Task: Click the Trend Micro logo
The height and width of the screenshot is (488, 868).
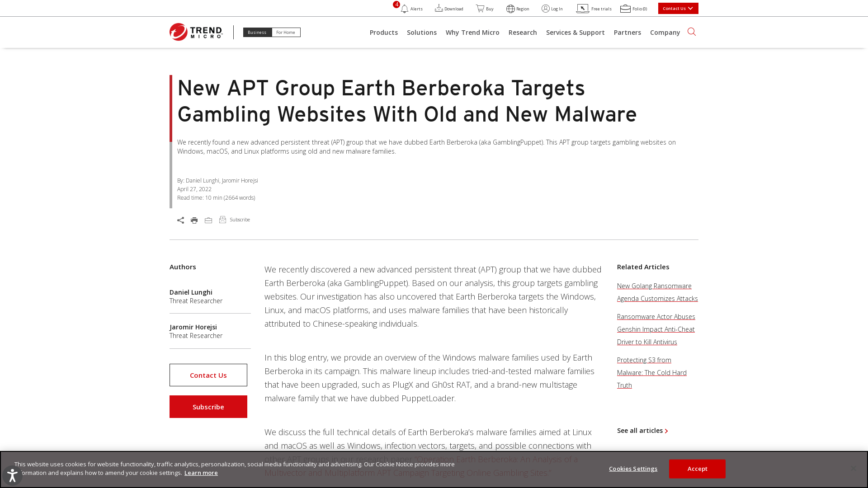Action: pyautogui.click(x=196, y=32)
